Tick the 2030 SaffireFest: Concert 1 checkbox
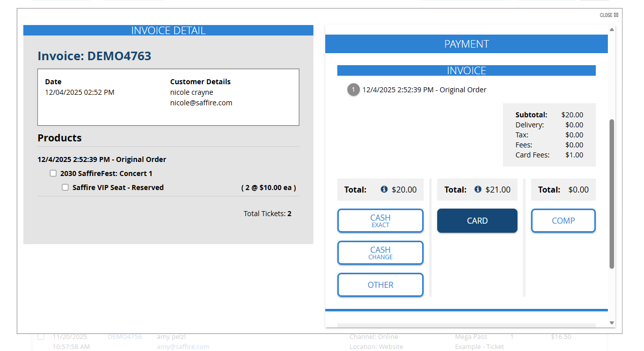The width and height of the screenshot is (644, 351). coord(53,173)
